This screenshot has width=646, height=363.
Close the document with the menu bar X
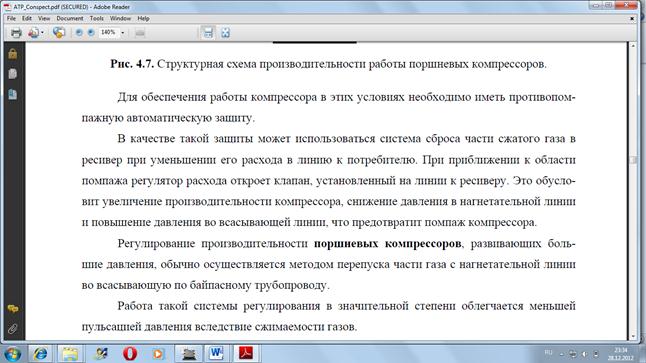click(x=632, y=19)
